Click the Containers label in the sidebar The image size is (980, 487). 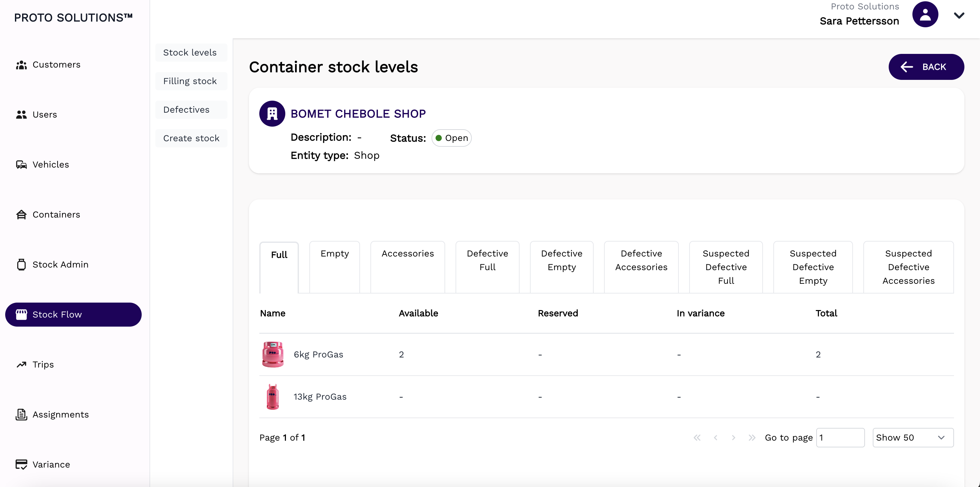coord(56,215)
